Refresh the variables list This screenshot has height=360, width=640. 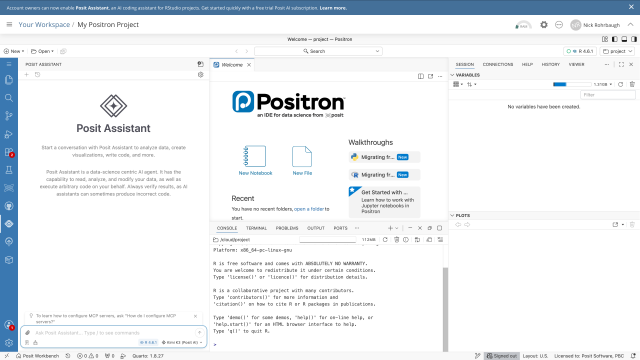click(620, 84)
